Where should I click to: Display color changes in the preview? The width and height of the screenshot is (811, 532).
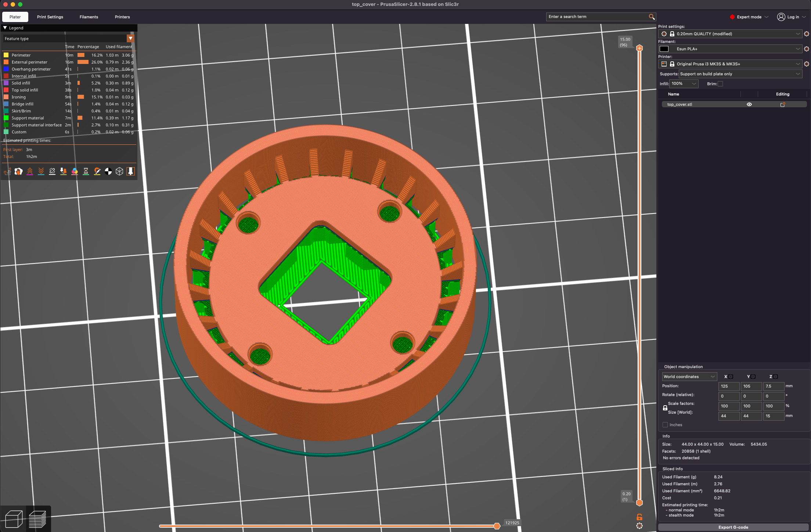pos(75,171)
